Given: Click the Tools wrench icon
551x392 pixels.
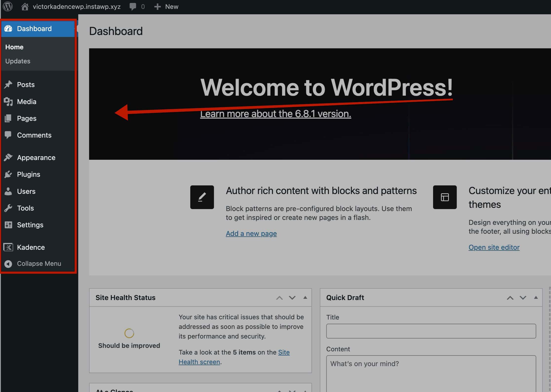Looking at the screenshot, I should (x=8, y=208).
